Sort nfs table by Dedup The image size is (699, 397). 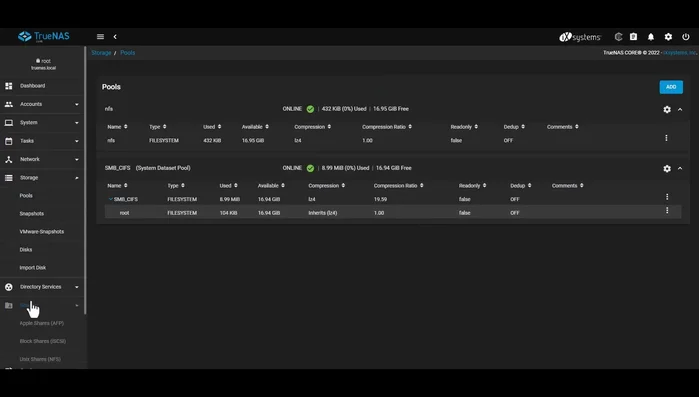pyautogui.click(x=514, y=127)
